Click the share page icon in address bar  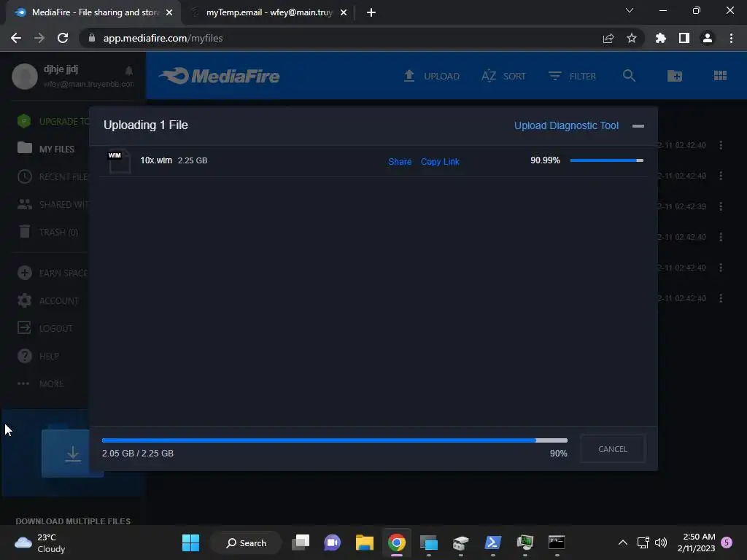coord(608,38)
